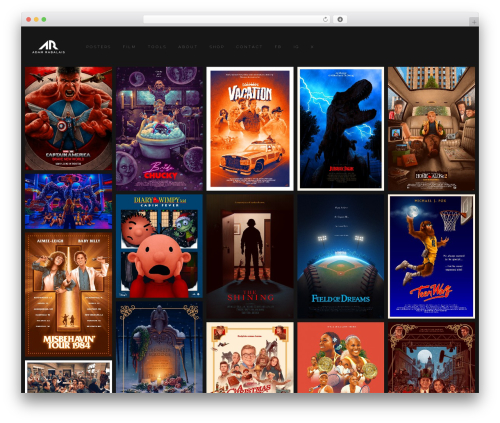Open the CONTACT menu item

point(249,47)
